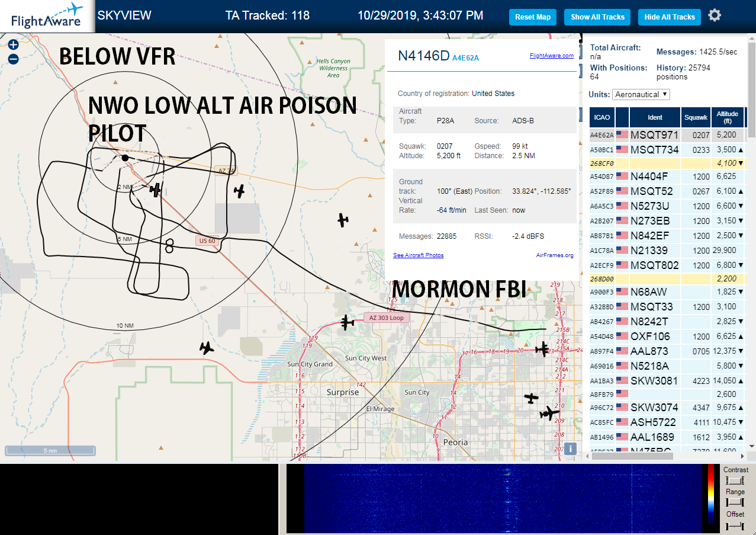Image resolution: width=756 pixels, height=535 pixels.
Task: Click the SKYVIEW title in header
Action: [124, 15]
